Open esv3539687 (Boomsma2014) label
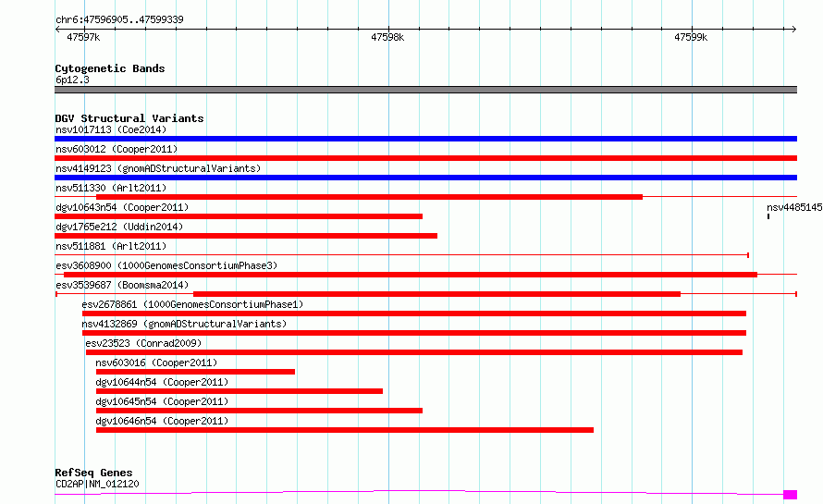The height and width of the screenshot is (504, 823). click(x=122, y=285)
